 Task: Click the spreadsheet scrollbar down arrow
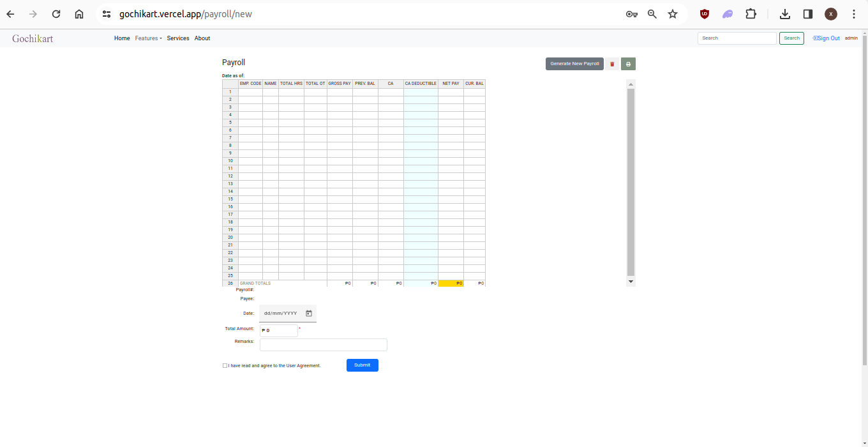pyautogui.click(x=631, y=282)
